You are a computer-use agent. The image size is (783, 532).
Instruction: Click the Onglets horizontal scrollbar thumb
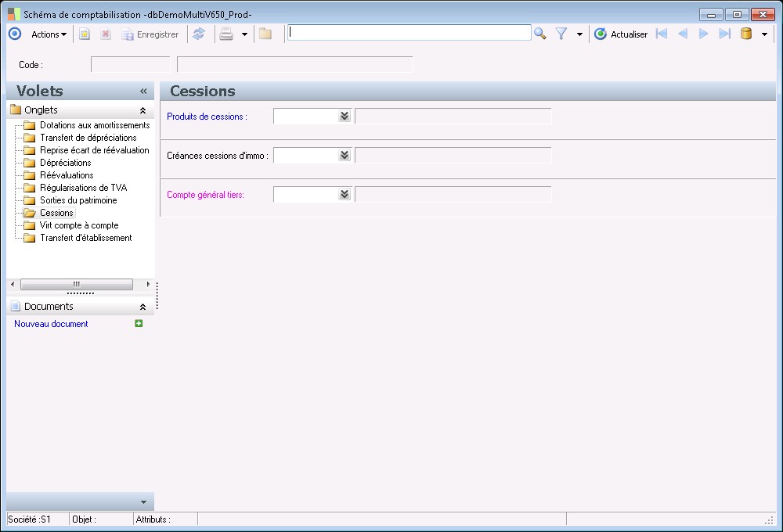click(77, 284)
